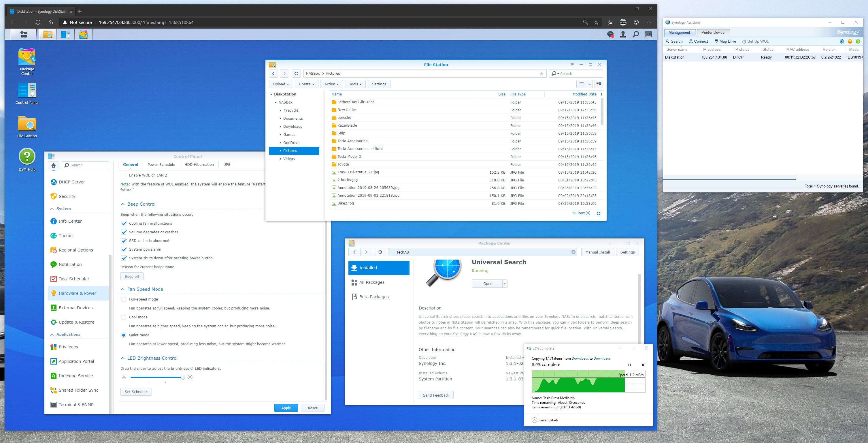The height and width of the screenshot is (443, 868).
Task: Click the Control Panel taskbar icon
Action: click(x=65, y=34)
